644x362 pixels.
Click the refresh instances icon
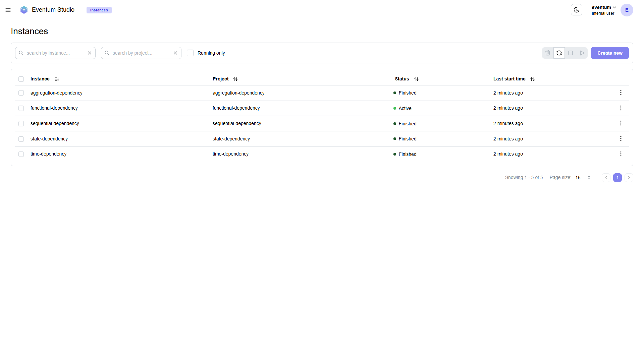point(559,53)
